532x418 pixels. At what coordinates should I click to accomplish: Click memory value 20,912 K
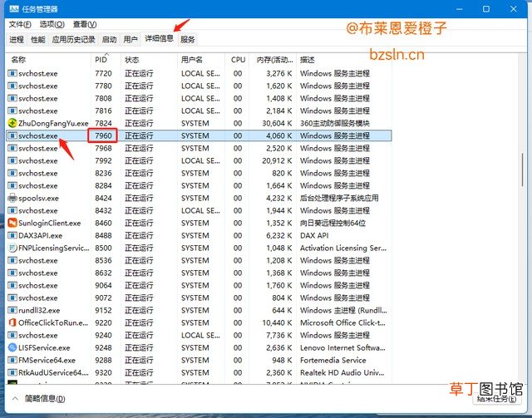click(x=277, y=160)
